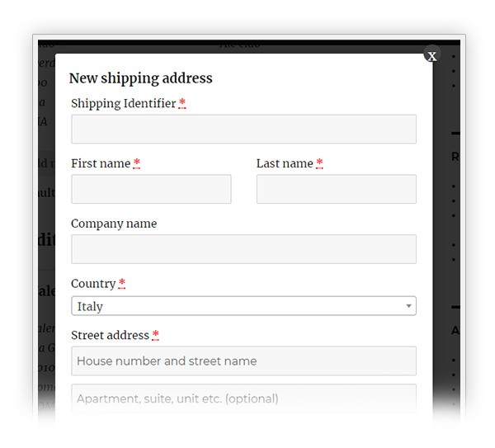The width and height of the screenshot is (495, 448).
Task: Click the required asterisk beside First name
Action: coord(136,163)
